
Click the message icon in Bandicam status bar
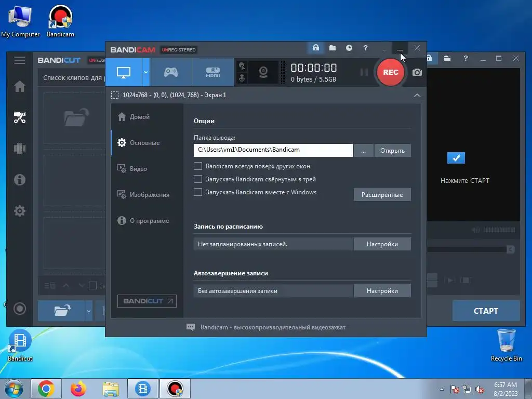point(191,327)
